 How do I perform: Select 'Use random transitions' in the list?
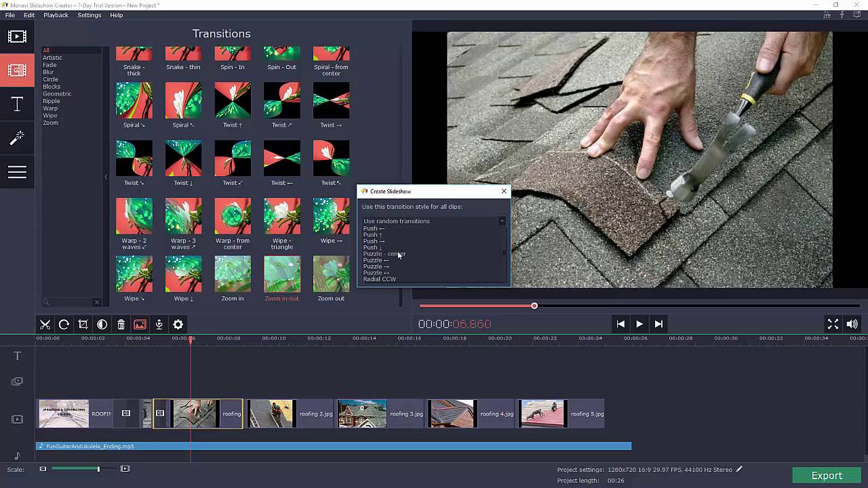click(397, 221)
